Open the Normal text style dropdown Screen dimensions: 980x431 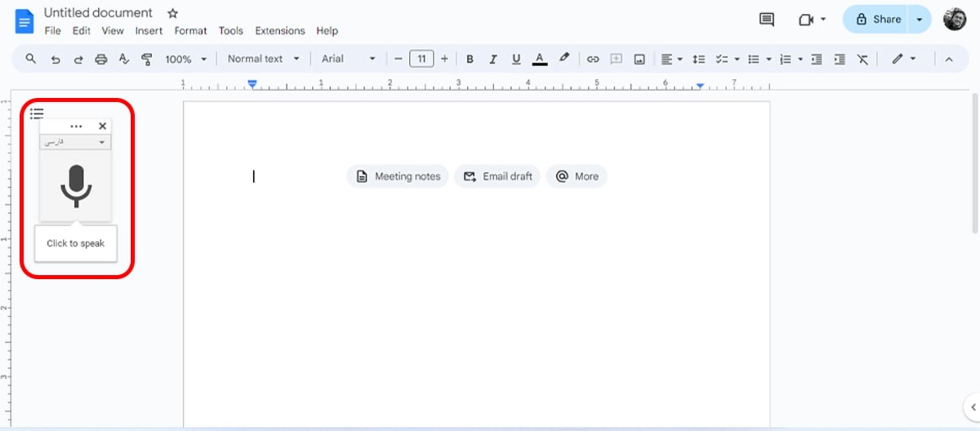click(263, 59)
